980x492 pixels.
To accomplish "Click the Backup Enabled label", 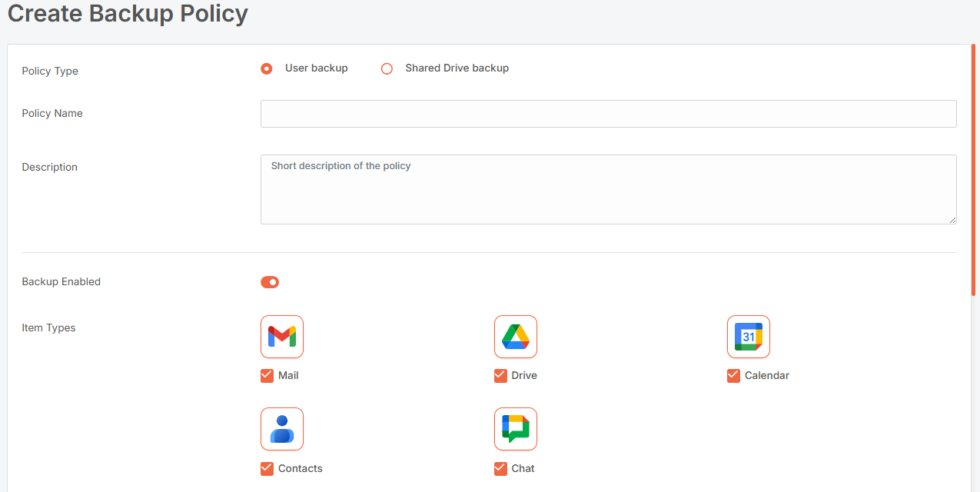I will point(61,281).
